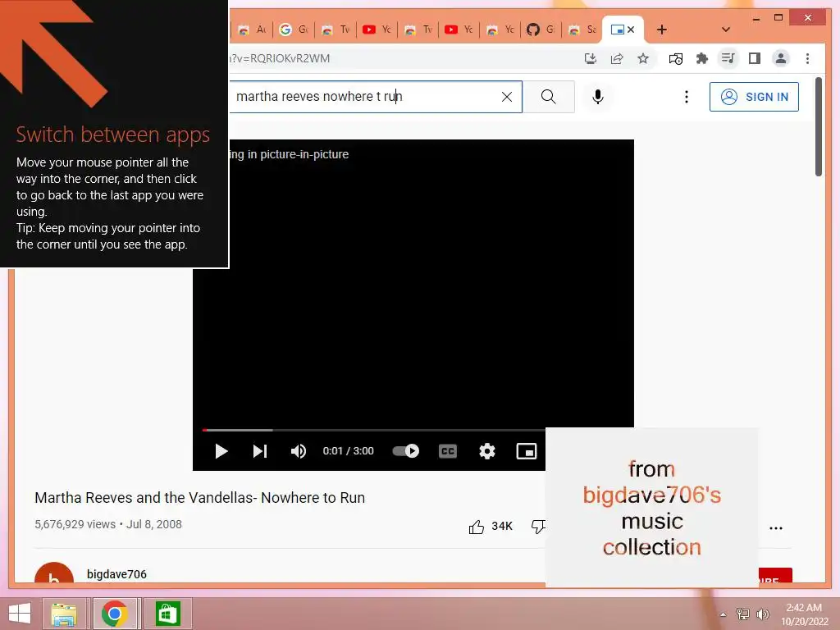Open a new tab with plus button
The height and width of the screenshot is (630, 840).
click(662, 30)
